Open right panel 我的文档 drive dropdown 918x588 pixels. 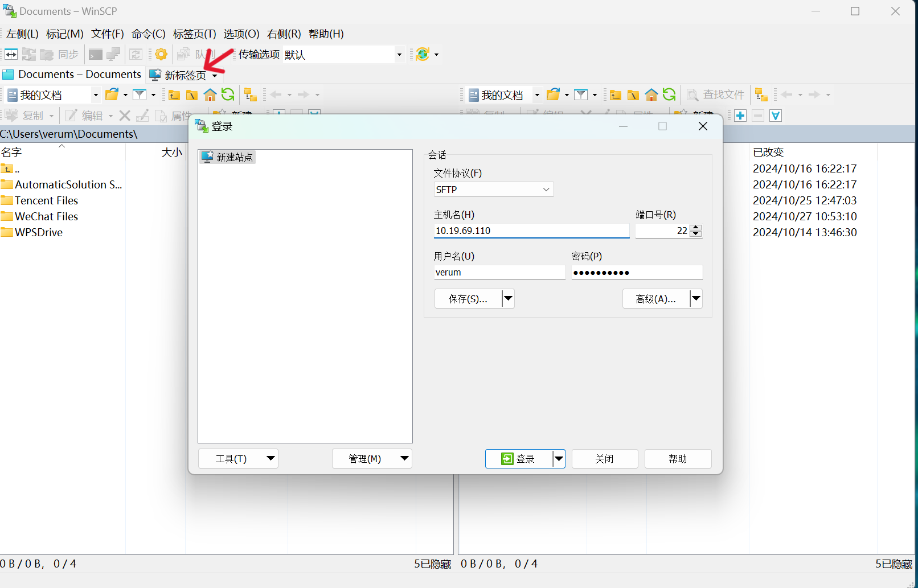tap(537, 95)
